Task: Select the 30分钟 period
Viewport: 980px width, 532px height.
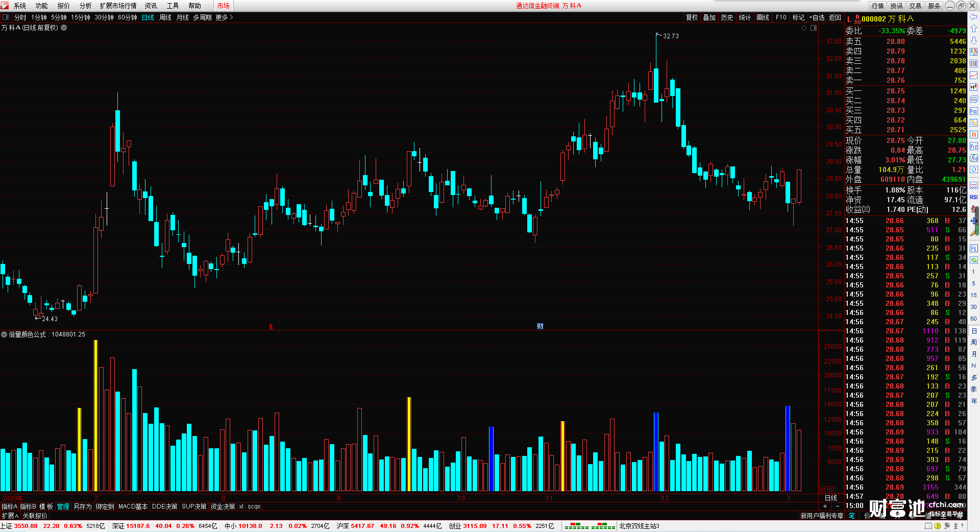Action: pyautogui.click(x=104, y=17)
